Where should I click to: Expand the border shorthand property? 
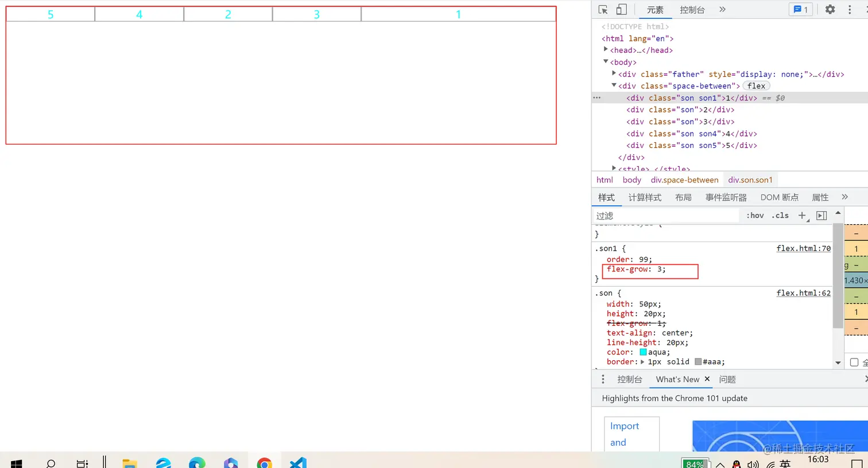click(642, 362)
